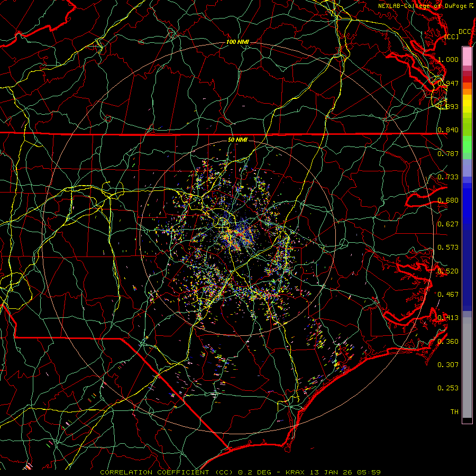Click the 0.413 legend value
This screenshot has height=476, width=476.
(448, 318)
